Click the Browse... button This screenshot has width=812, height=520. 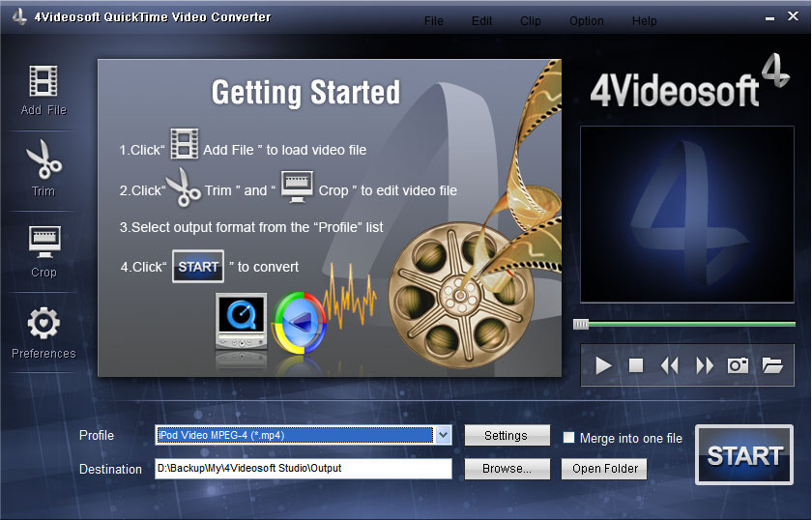point(507,469)
